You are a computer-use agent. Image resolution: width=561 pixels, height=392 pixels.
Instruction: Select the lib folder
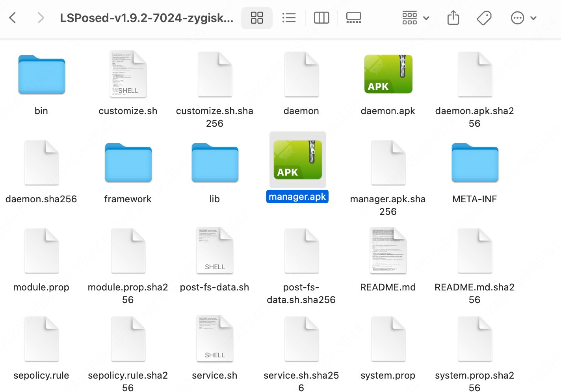click(x=215, y=163)
